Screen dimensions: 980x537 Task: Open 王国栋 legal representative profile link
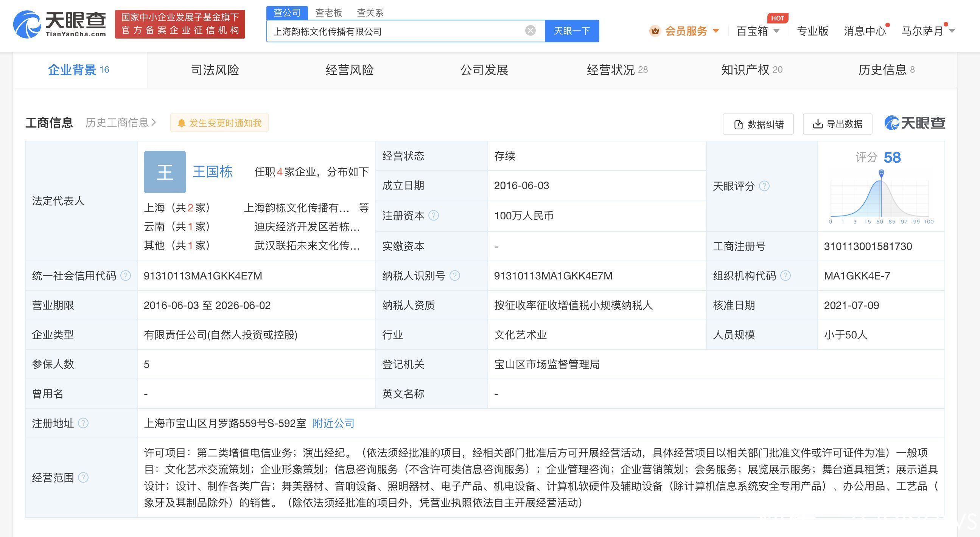click(213, 172)
